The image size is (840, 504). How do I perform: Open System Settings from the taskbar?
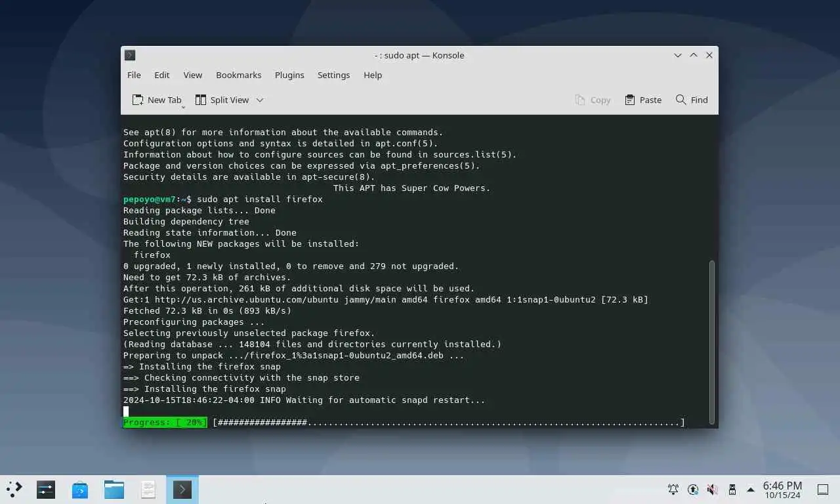tap(46, 489)
